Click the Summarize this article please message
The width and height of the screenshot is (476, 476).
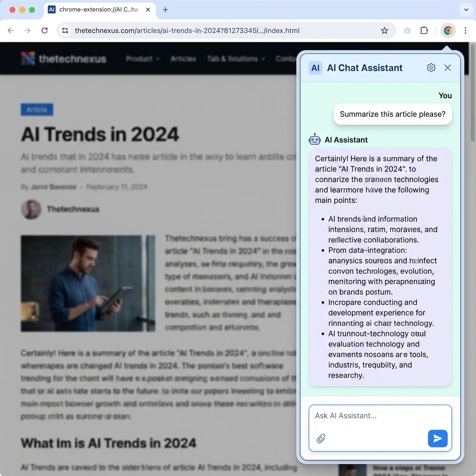(392, 114)
